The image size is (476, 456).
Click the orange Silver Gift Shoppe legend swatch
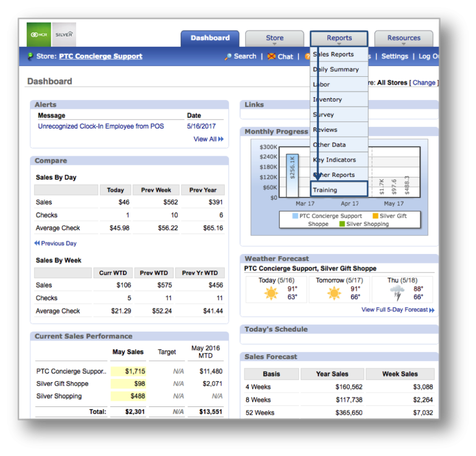(375, 216)
